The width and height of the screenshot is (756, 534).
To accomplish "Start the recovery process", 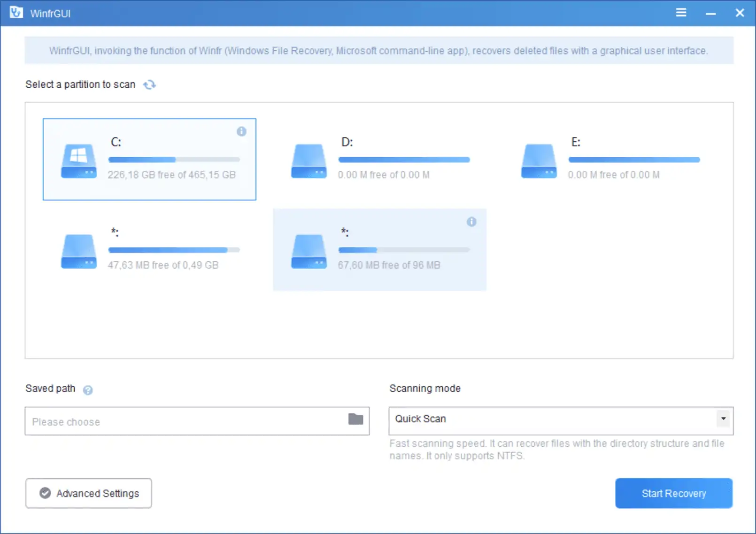I will 674,493.
